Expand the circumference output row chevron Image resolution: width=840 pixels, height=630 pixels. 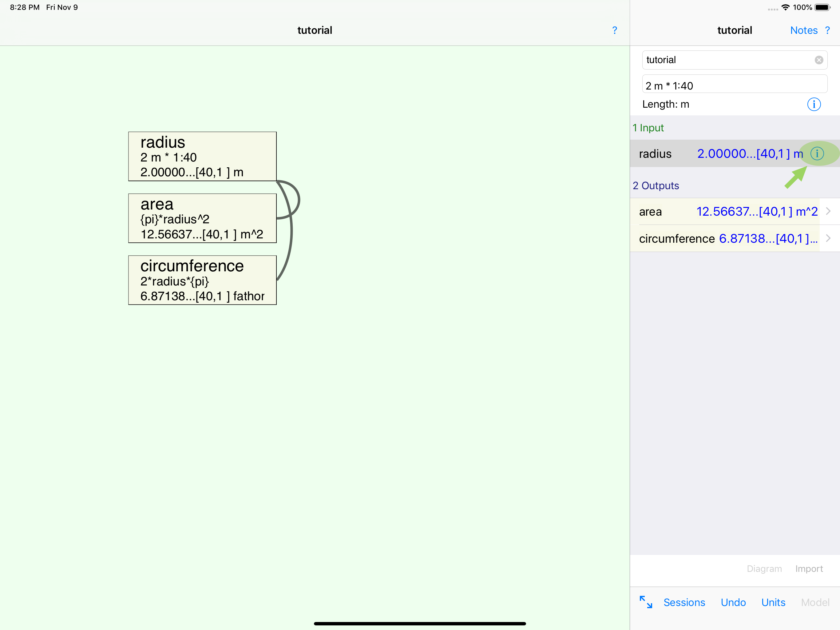pos(828,238)
